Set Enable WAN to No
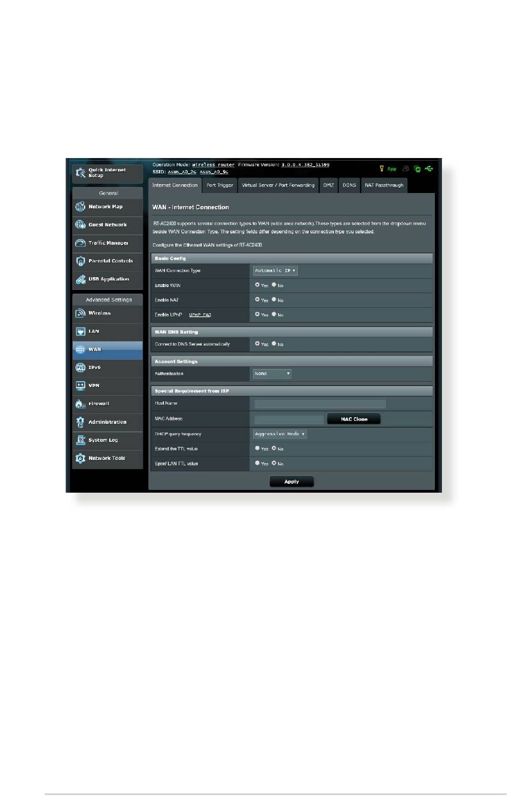The width and height of the screenshot is (519, 812). click(x=274, y=285)
